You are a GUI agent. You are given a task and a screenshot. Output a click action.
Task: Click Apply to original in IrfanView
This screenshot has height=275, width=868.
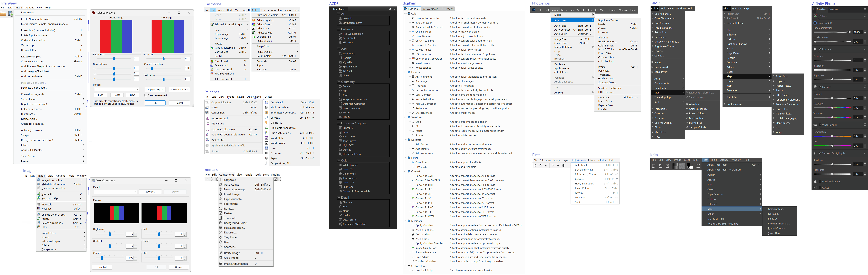pos(155,90)
